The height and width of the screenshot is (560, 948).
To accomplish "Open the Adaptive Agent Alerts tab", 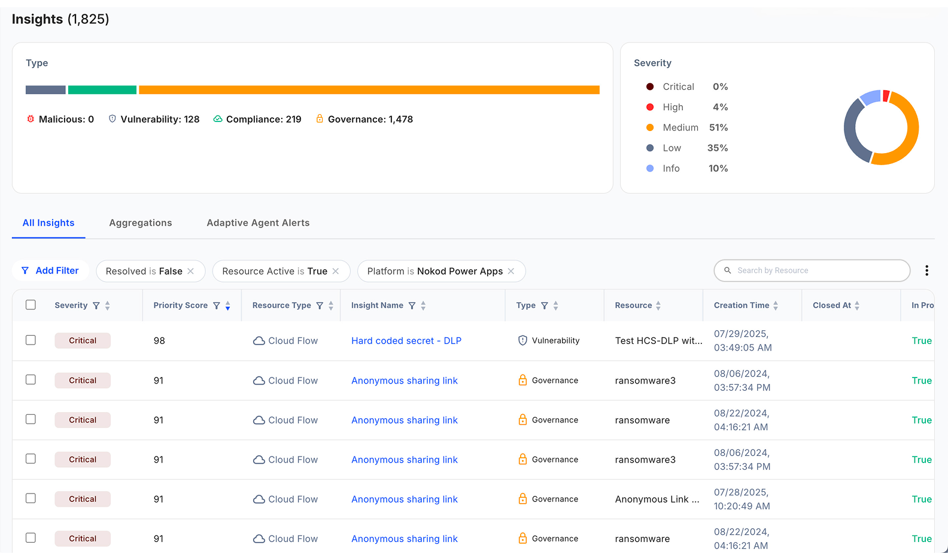I will pos(258,223).
